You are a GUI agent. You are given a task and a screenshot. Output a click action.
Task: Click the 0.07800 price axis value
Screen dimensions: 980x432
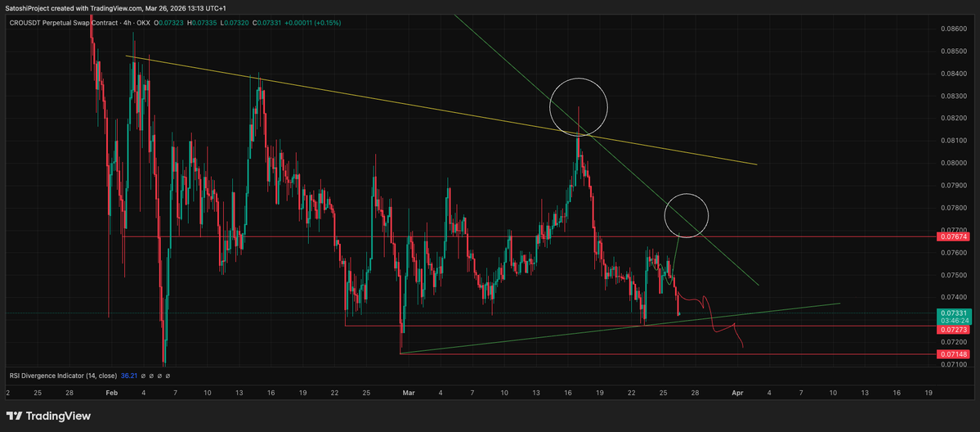point(952,208)
